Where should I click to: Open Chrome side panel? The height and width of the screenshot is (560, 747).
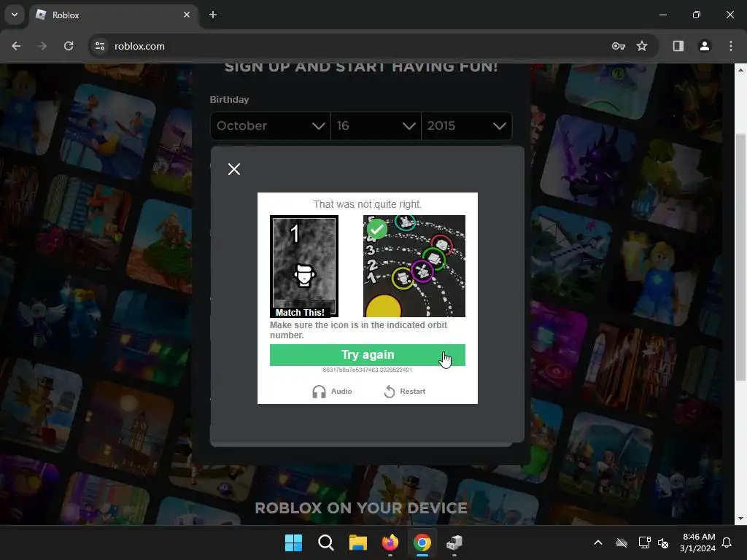678,46
